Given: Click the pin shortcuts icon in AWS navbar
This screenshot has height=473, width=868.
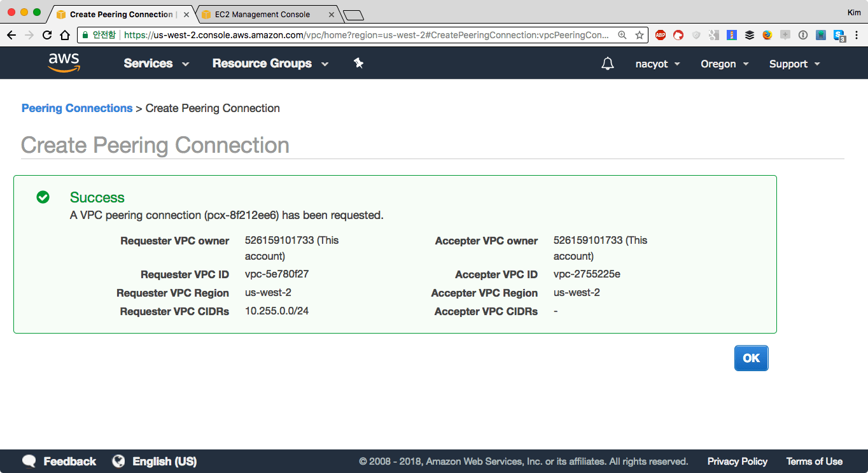Looking at the screenshot, I should click(x=358, y=63).
